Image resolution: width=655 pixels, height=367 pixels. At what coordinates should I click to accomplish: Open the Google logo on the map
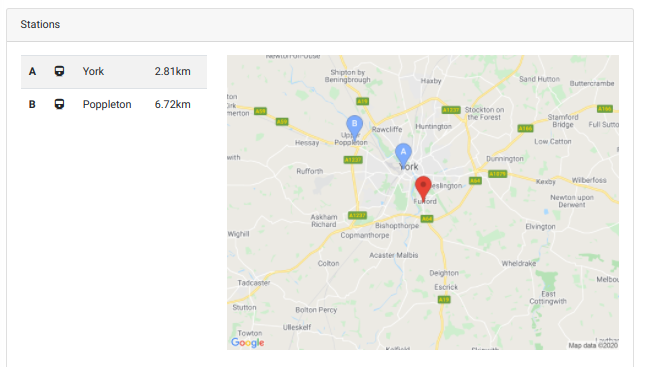(x=247, y=343)
